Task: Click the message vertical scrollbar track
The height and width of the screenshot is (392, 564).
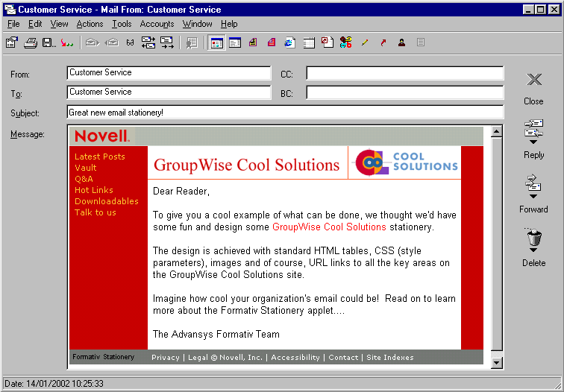Action: click(x=497, y=247)
